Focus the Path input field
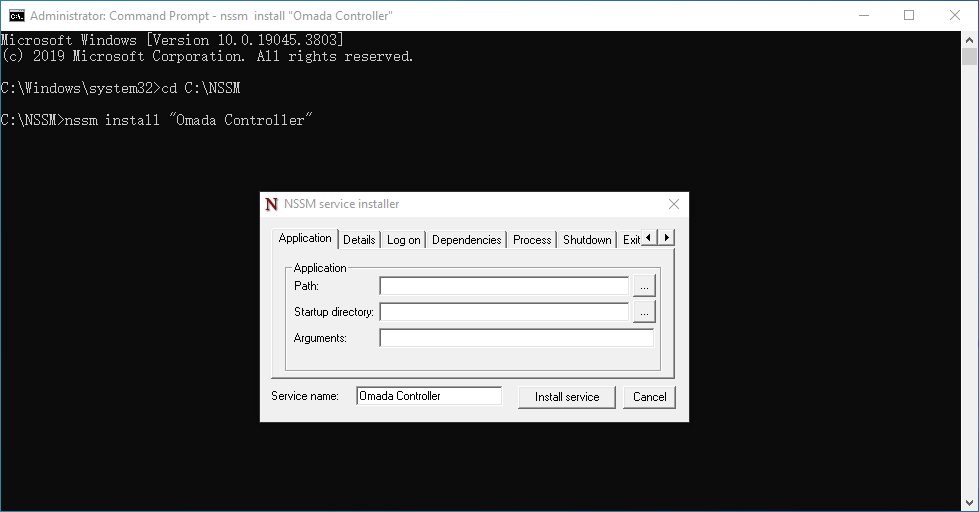The width and height of the screenshot is (979, 512). pyautogui.click(x=504, y=286)
